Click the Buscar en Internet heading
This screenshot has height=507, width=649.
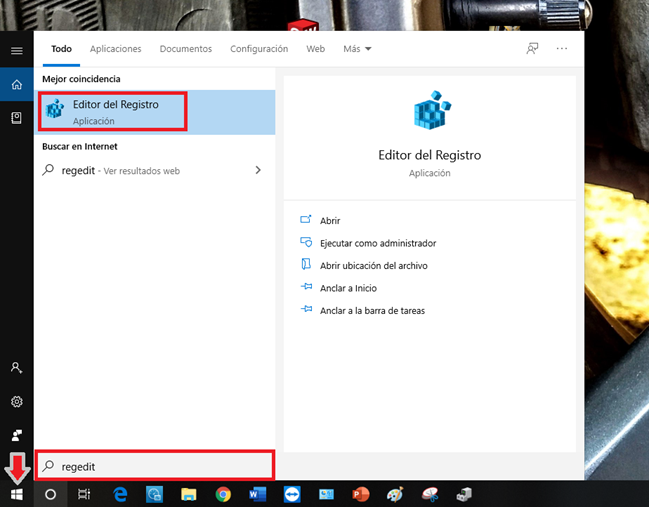click(x=79, y=146)
